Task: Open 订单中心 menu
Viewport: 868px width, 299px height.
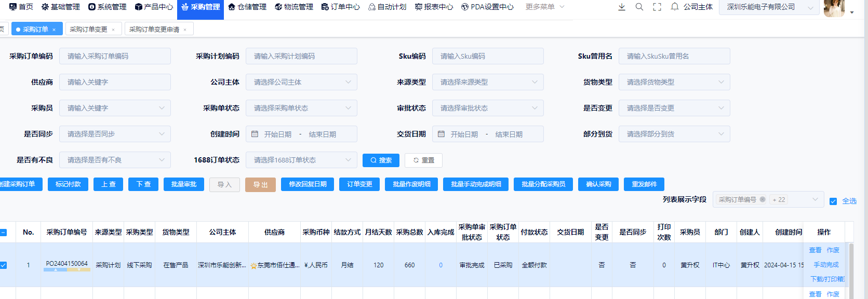Action: (341, 7)
